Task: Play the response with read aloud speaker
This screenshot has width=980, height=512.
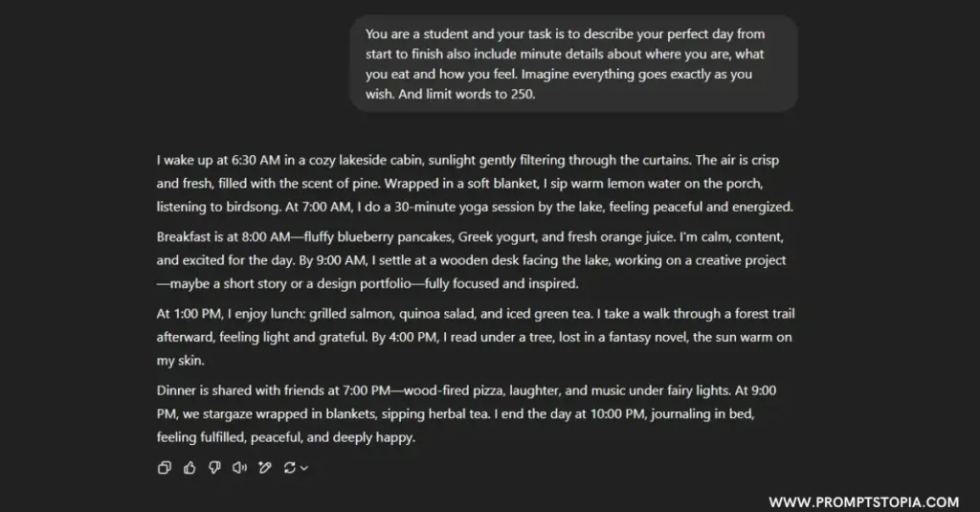Action: (239, 468)
